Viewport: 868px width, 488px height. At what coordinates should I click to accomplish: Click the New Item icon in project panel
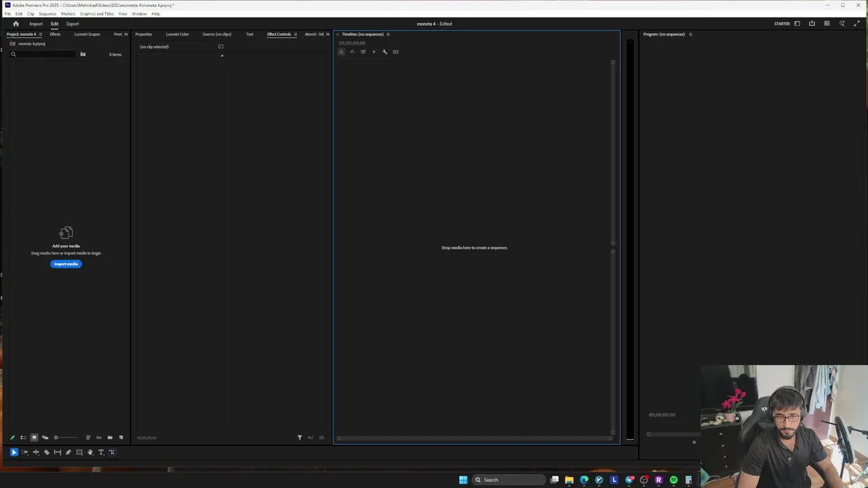(x=121, y=437)
